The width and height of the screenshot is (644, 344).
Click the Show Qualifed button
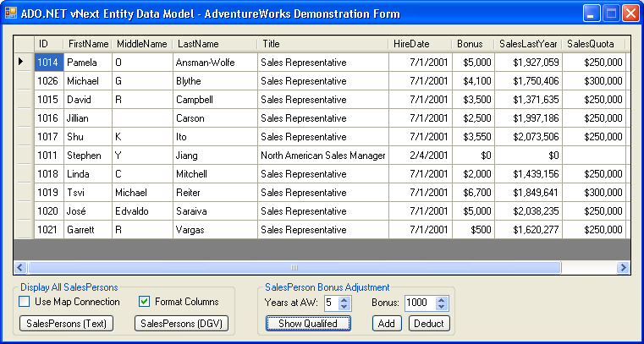308,324
